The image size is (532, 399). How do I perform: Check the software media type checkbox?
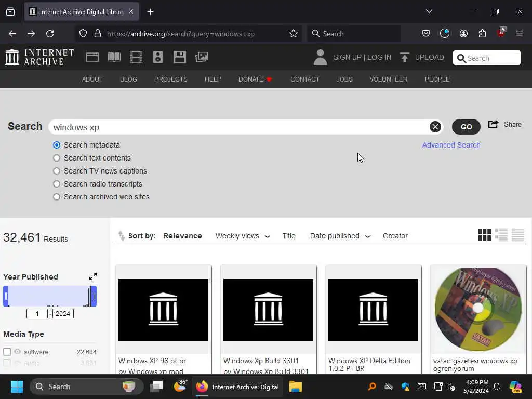click(7, 352)
